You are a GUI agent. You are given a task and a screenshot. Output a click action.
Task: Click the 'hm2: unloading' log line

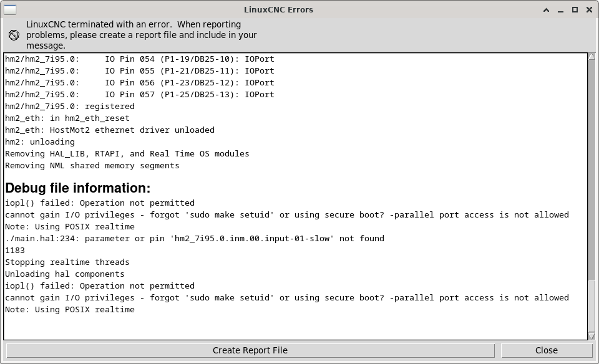click(x=40, y=142)
